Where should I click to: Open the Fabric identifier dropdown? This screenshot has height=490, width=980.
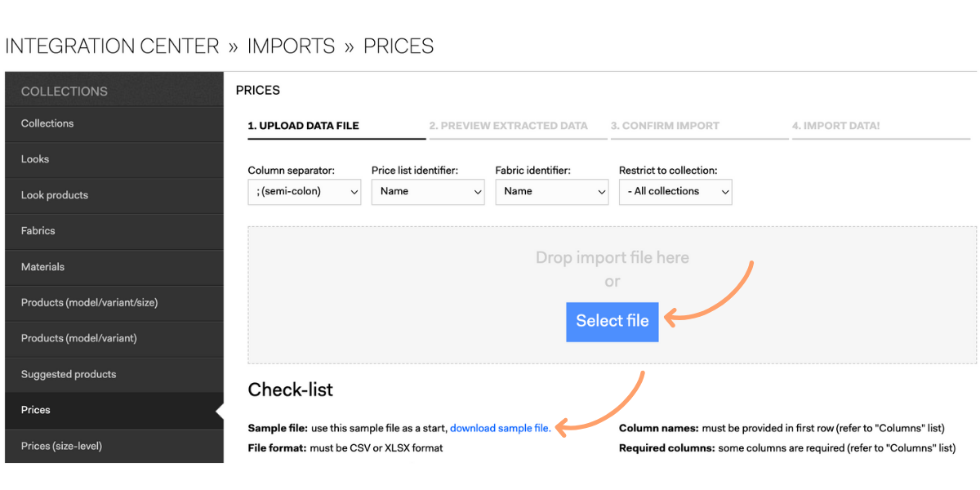552,191
